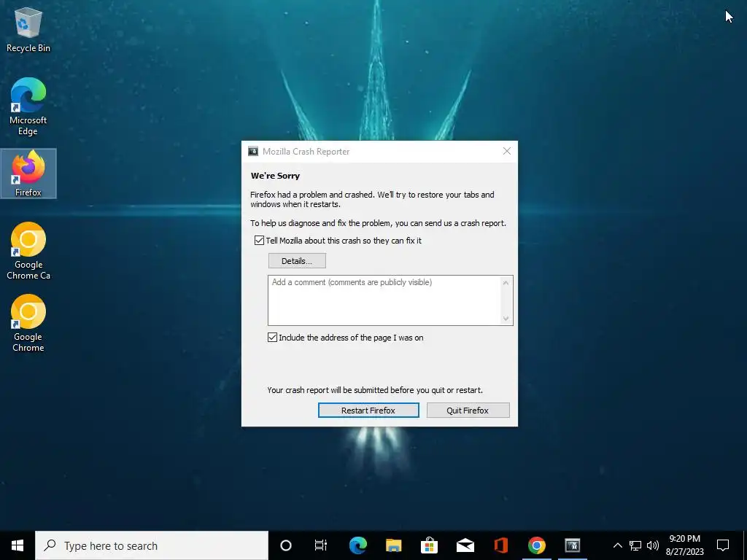This screenshot has width=747, height=560.
Task: Click the Type here to search box
Action: 152,545
